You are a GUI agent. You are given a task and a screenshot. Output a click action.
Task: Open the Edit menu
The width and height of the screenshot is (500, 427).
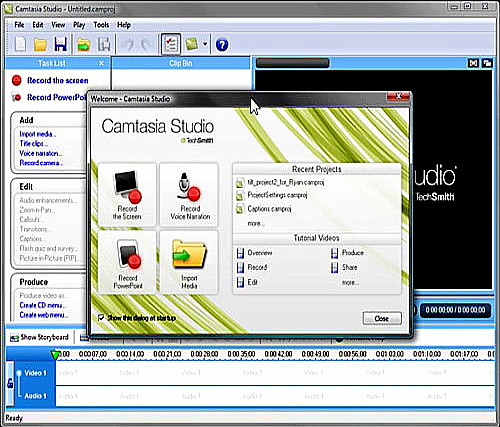tap(38, 25)
